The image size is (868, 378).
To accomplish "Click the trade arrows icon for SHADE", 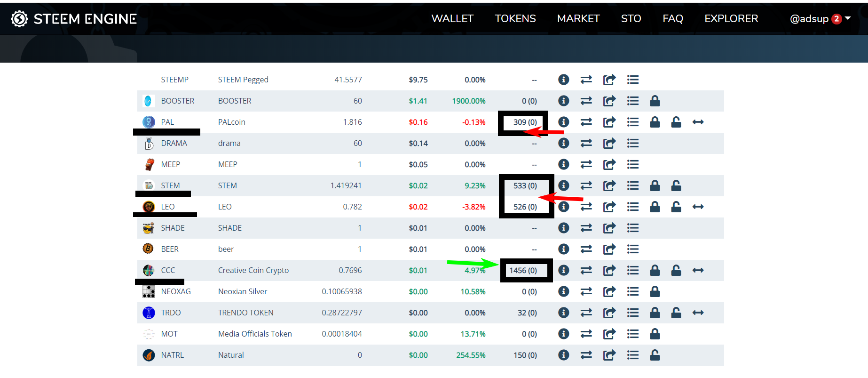I will coord(586,228).
